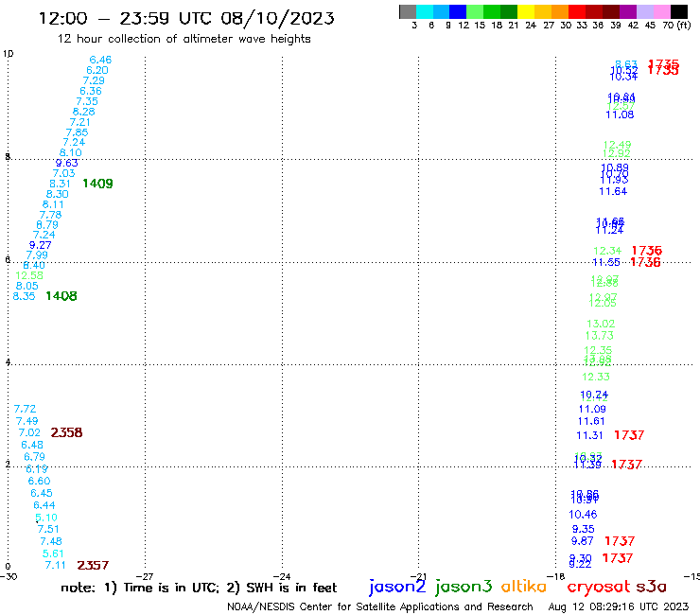Click the wave height value 9.27
This screenshot has height=615, width=700.
point(40,245)
